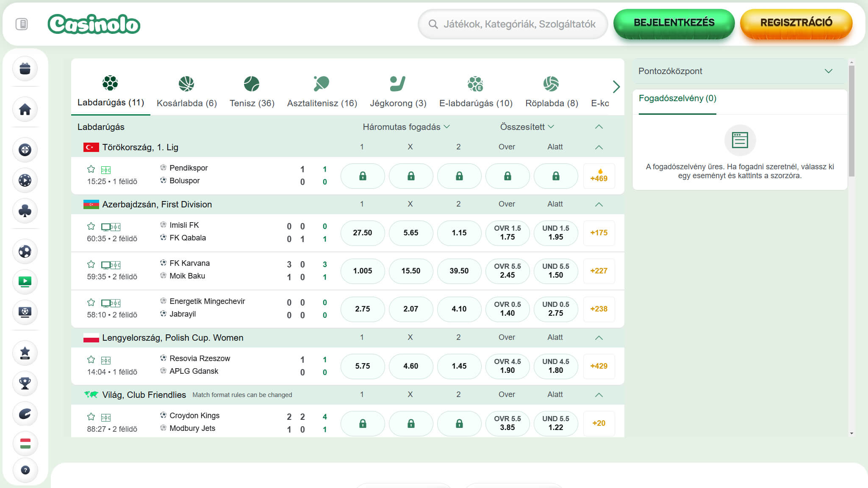Open the virtual sports monitor icon
The height and width of the screenshot is (488, 868).
tap(25, 312)
